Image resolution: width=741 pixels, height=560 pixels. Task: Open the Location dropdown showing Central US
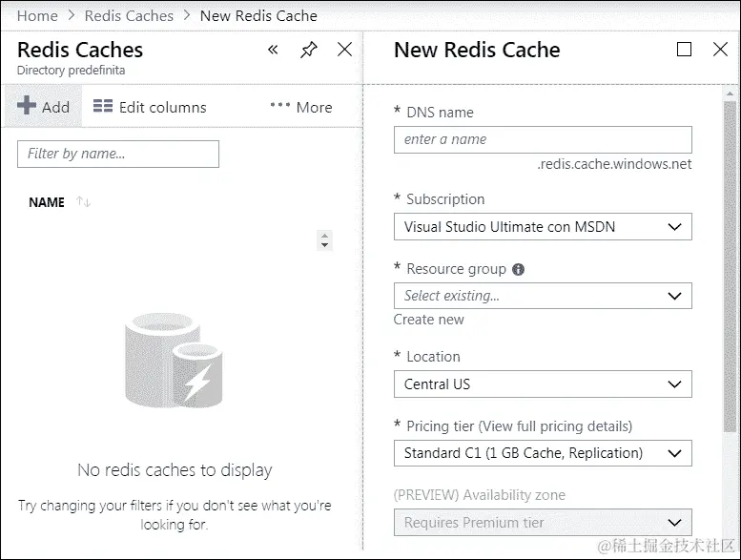coord(543,384)
